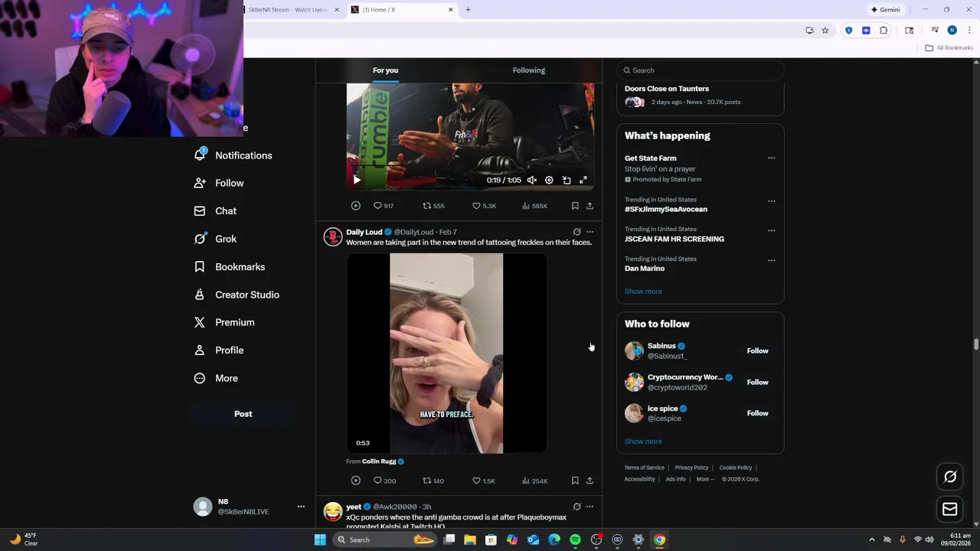980x551 pixels.
Task: View analytics of the 254K views post
Action: [x=534, y=481]
